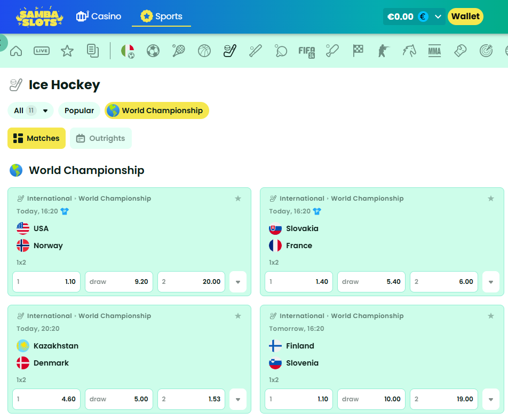
Task: Select the Ice Hockey stick icon
Action: click(229, 51)
